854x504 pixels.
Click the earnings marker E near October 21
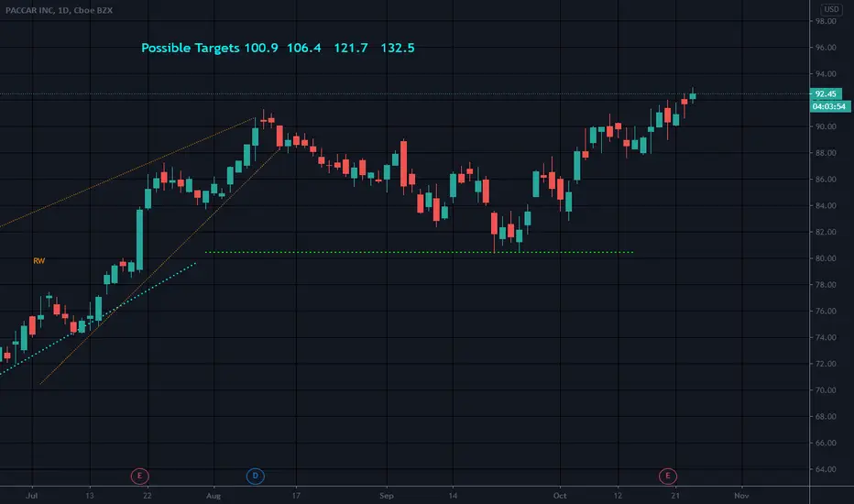[668, 477]
